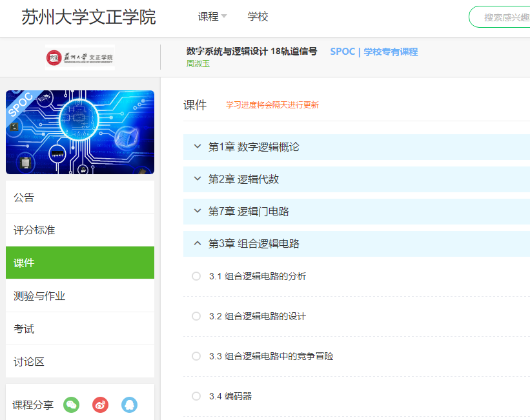Click teacher name 周淑玉
The image size is (530, 420).
198,64
